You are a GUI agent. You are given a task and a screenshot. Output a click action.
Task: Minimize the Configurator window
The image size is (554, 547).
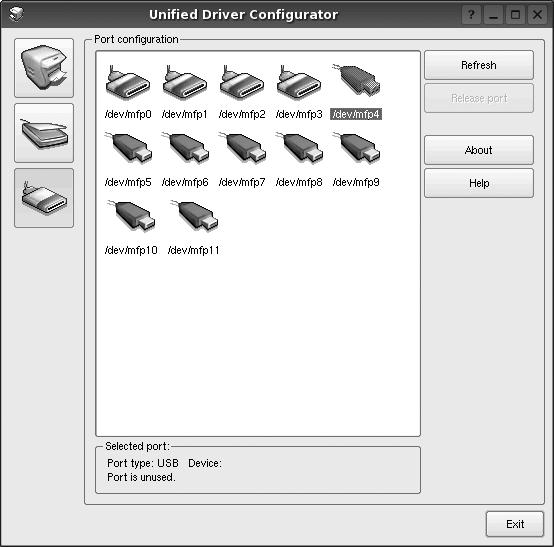pos(493,15)
